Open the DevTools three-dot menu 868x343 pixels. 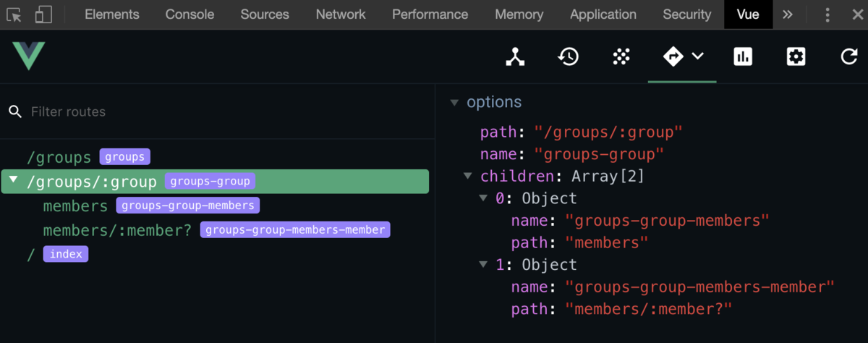coord(828,14)
